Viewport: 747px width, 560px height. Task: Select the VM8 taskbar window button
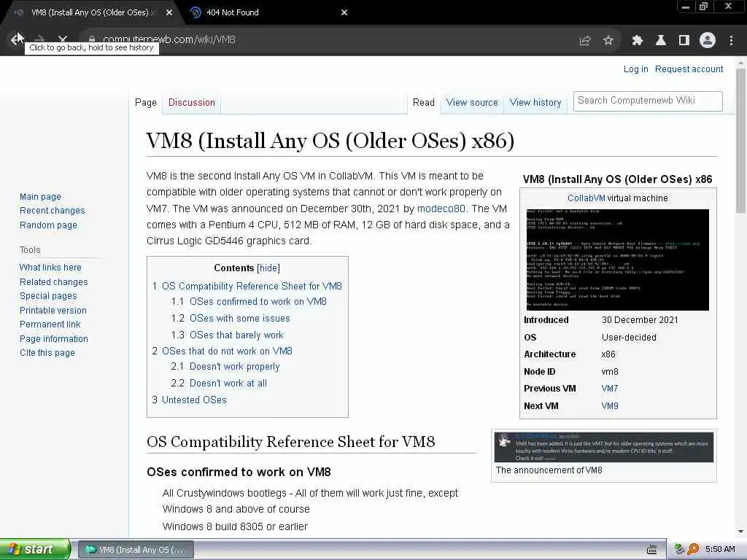(x=136, y=550)
